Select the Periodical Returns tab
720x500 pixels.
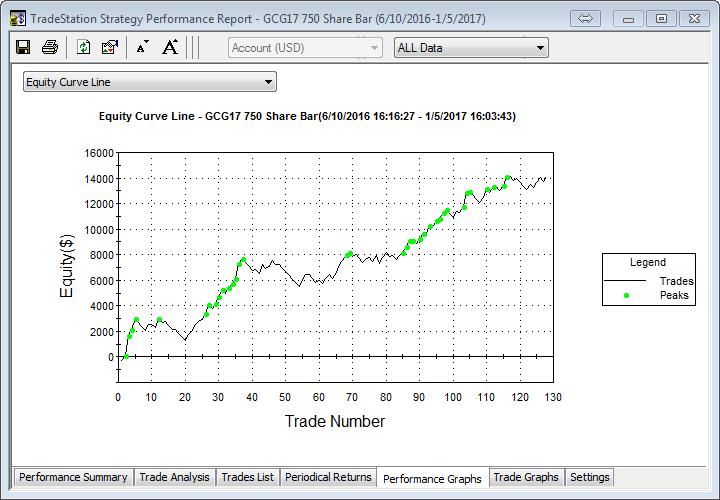tap(328, 477)
